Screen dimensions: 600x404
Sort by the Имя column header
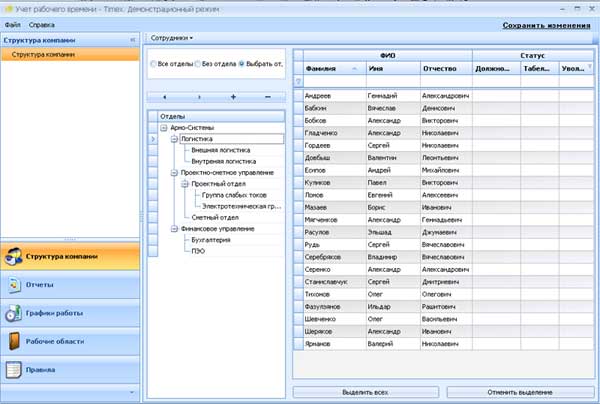coord(393,69)
